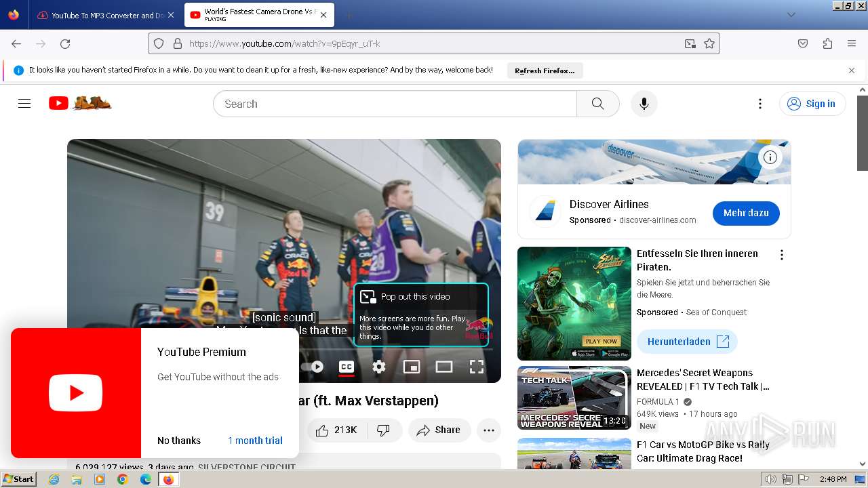Decline Premium with No thanks
Viewport: 868px width, 488px height.
coord(179,441)
